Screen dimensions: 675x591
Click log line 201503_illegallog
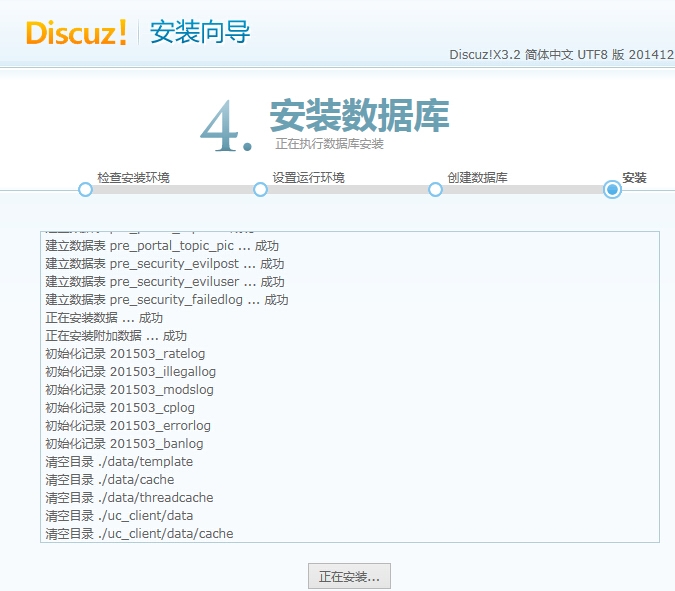(x=130, y=372)
